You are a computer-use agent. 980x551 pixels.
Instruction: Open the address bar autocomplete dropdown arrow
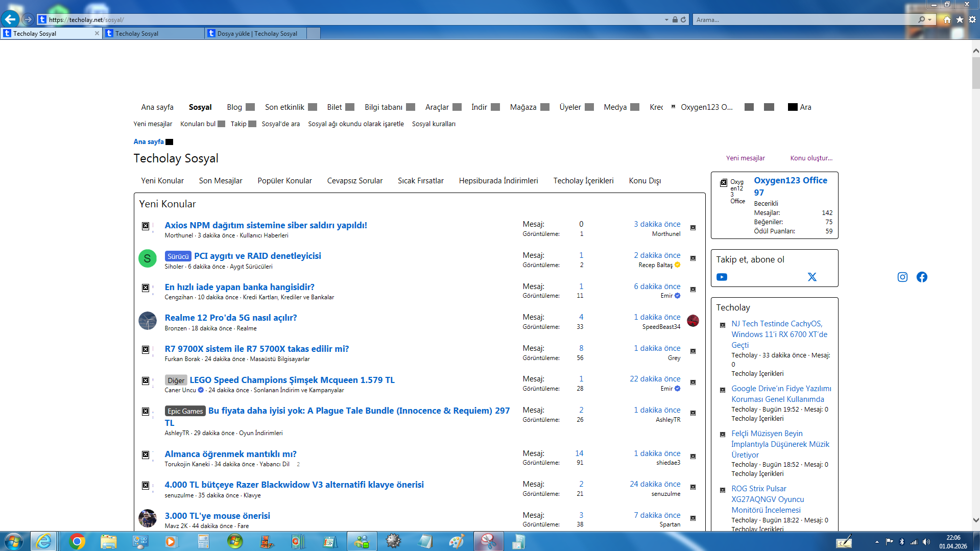coord(666,20)
